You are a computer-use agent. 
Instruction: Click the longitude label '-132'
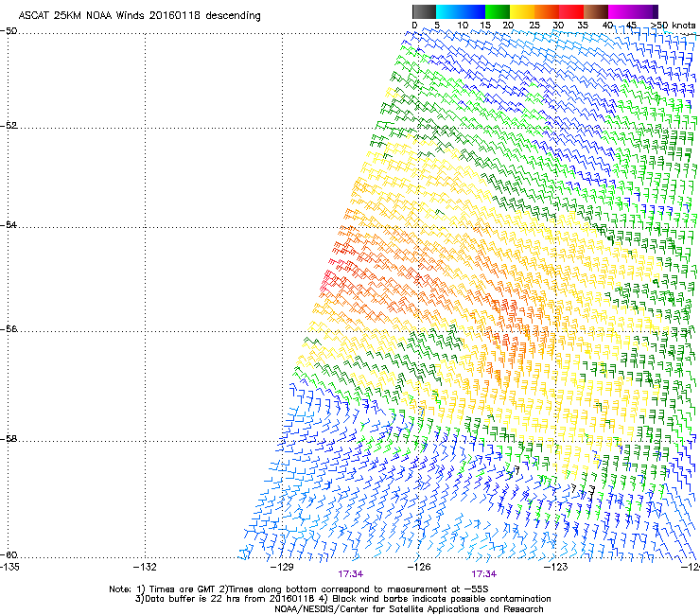pos(145,567)
